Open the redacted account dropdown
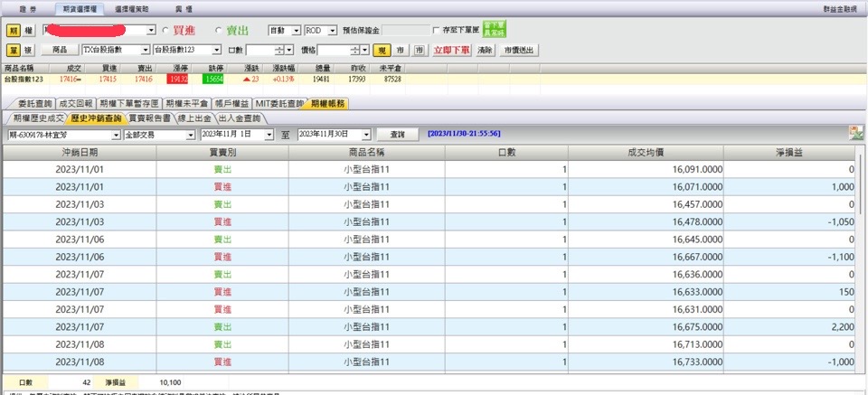The height and width of the screenshot is (395, 868). (152, 30)
